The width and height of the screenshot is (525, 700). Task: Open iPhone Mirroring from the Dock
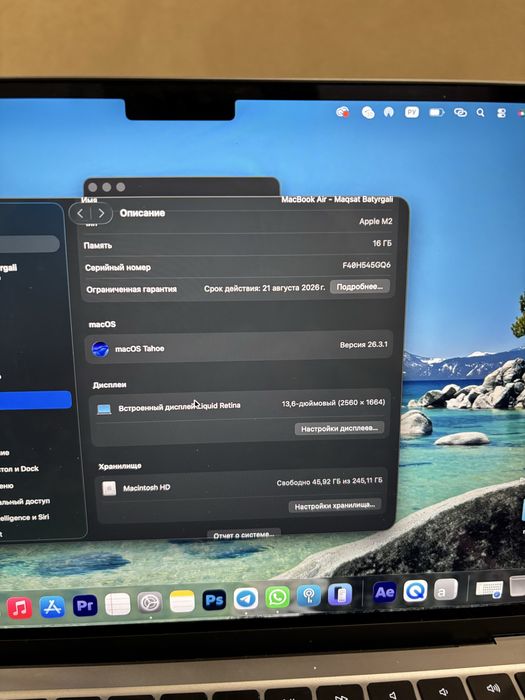click(x=340, y=595)
